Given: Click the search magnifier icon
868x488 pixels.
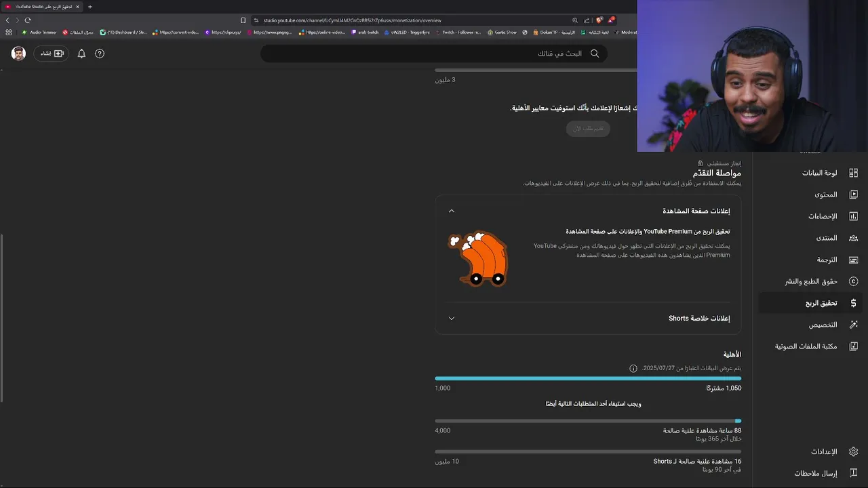Looking at the screenshot, I should 595,54.
